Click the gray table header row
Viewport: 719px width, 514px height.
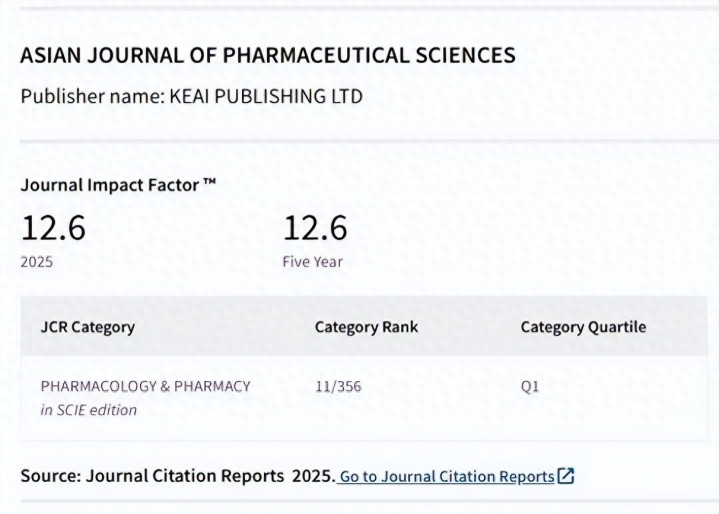364,326
